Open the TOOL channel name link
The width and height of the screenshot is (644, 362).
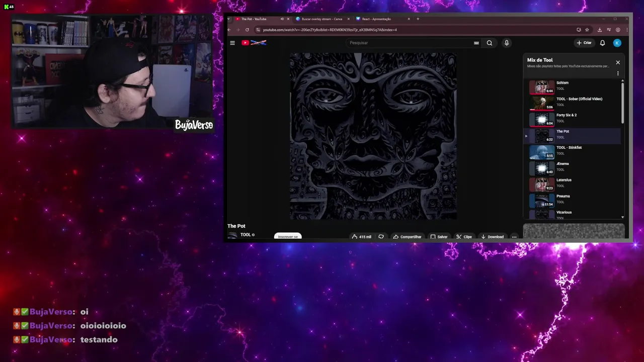(246, 235)
